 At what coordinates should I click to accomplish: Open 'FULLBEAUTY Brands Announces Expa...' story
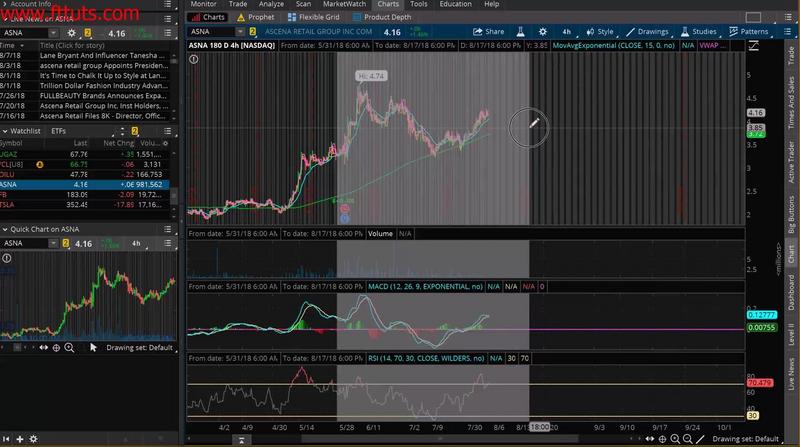pos(103,96)
